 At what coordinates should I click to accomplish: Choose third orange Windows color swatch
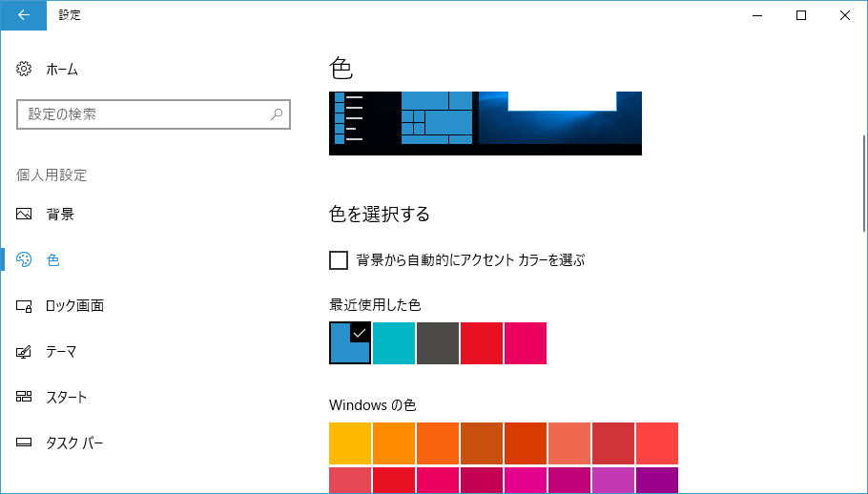tap(438, 443)
